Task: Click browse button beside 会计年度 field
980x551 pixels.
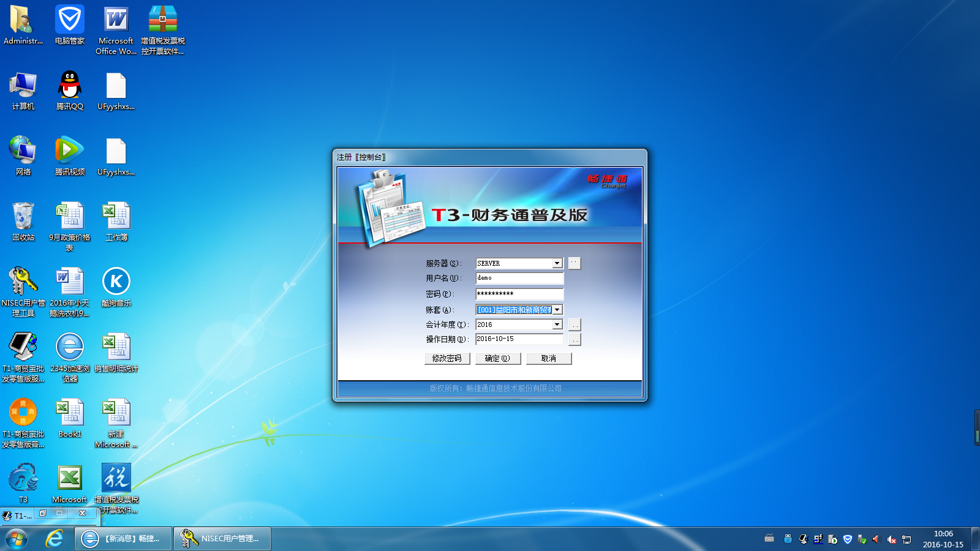Action: [574, 324]
